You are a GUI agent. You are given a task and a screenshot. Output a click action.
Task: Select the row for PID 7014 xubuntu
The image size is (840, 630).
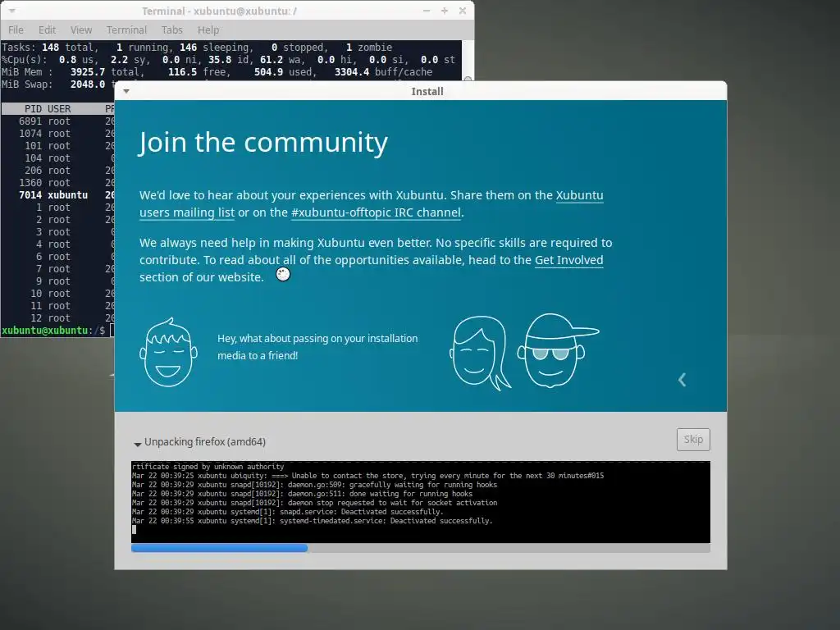tap(58, 195)
